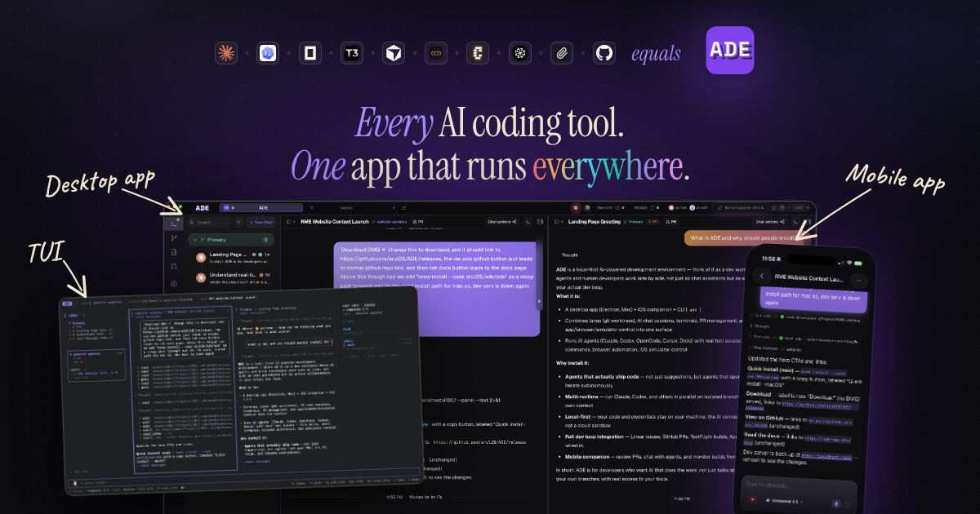Click PR button in RME Website Context Launch pane
Image resolution: width=980 pixels, height=514 pixels.
[x=418, y=222]
